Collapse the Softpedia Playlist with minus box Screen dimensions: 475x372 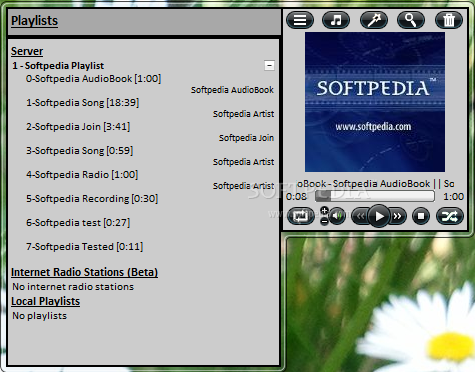click(269, 65)
